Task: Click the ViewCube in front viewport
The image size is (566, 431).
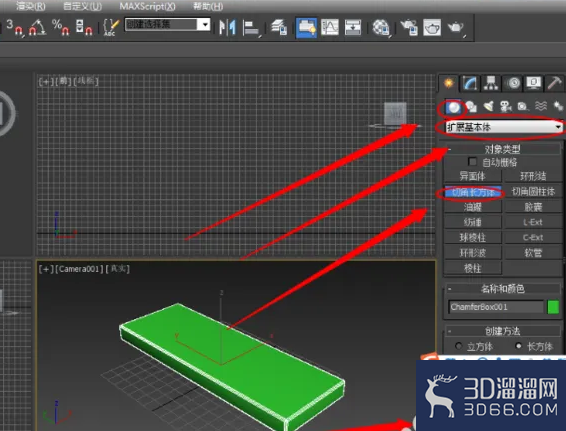Action: tap(395, 115)
